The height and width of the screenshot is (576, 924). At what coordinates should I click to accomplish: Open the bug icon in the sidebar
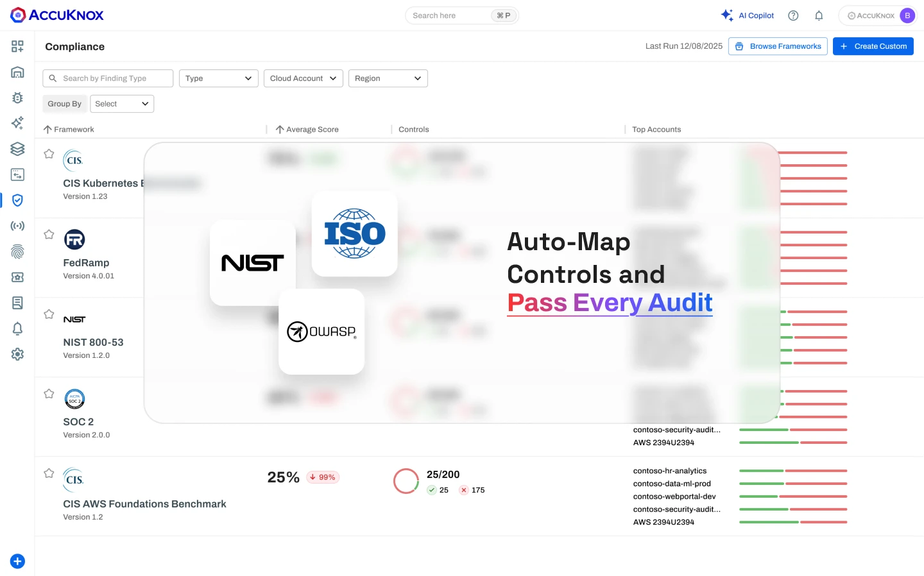pos(17,97)
